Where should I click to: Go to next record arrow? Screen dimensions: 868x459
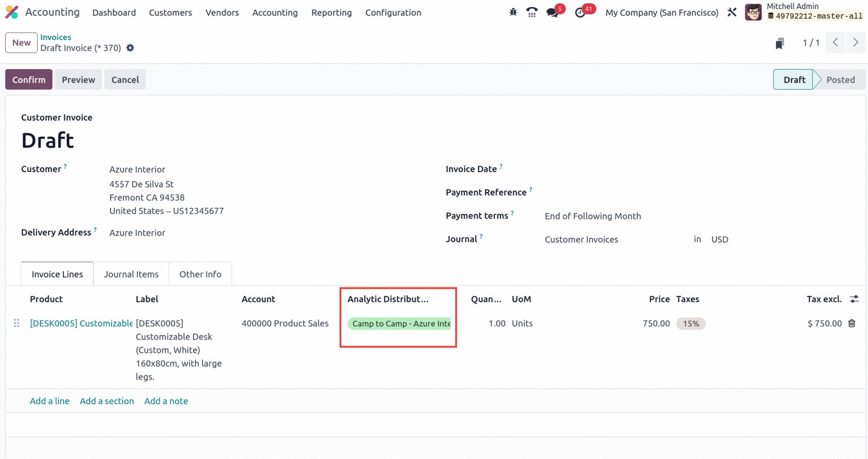click(x=856, y=43)
